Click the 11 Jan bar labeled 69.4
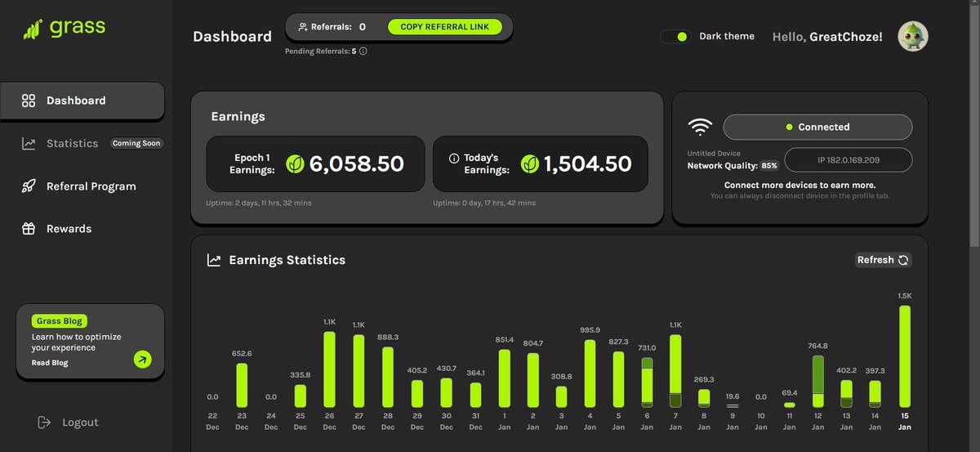This screenshot has width=980, height=452. pyautogui.click(x=789, y=405)
